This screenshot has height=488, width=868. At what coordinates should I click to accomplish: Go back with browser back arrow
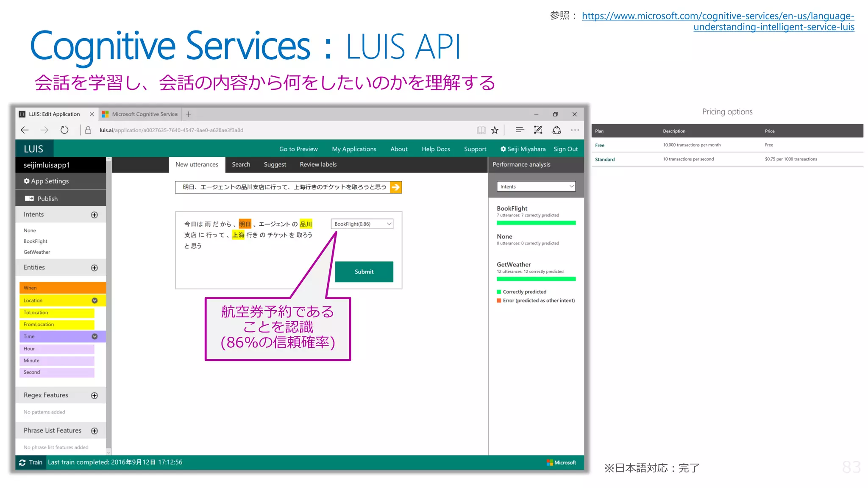coord(25,130)
